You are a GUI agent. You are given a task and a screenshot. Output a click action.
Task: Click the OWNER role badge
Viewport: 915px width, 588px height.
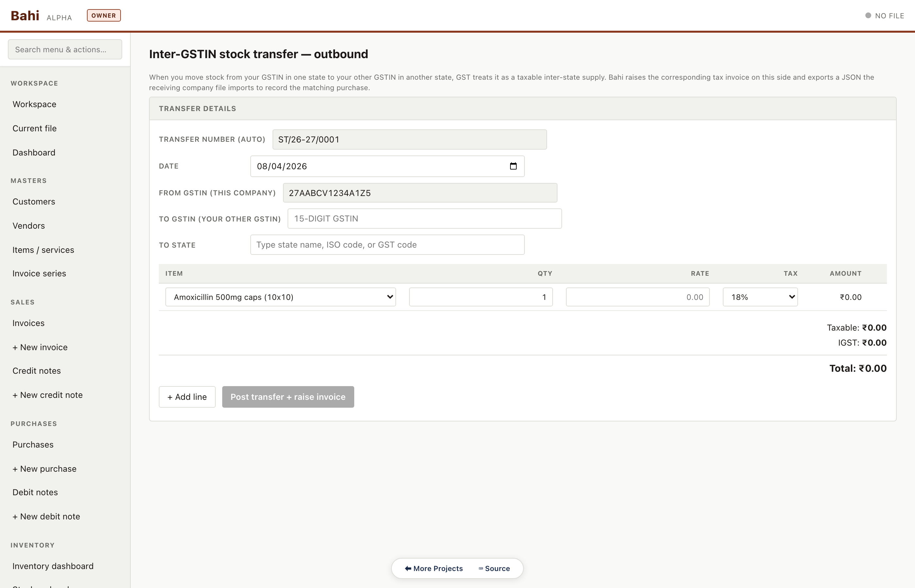[104, 16]
